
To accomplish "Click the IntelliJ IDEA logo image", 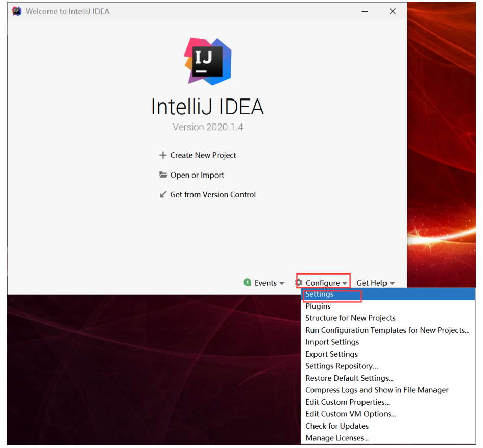I will [x=208, y=61].
